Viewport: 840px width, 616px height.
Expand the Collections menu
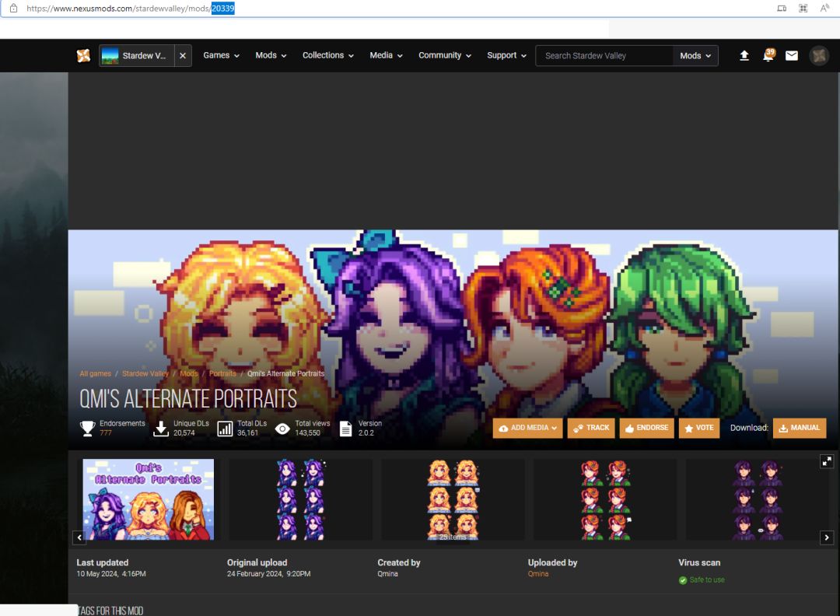coord(328,55)
